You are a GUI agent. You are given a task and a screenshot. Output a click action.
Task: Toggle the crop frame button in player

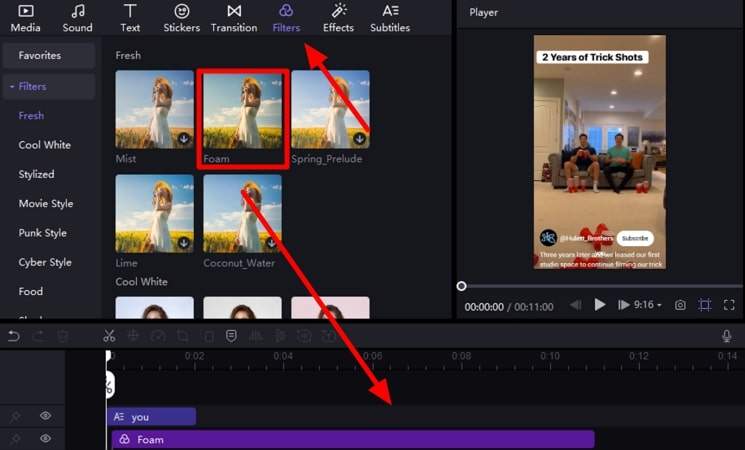[705, 305]
